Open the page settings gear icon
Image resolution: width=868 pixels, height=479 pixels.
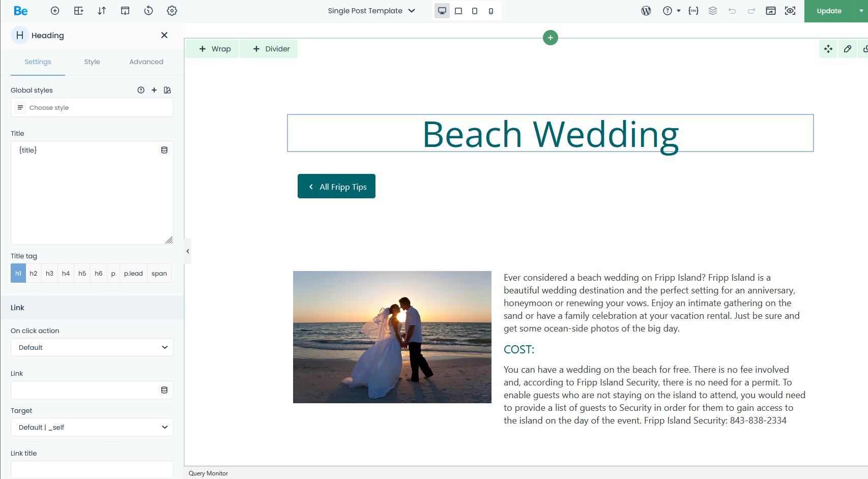pos(172,11)
